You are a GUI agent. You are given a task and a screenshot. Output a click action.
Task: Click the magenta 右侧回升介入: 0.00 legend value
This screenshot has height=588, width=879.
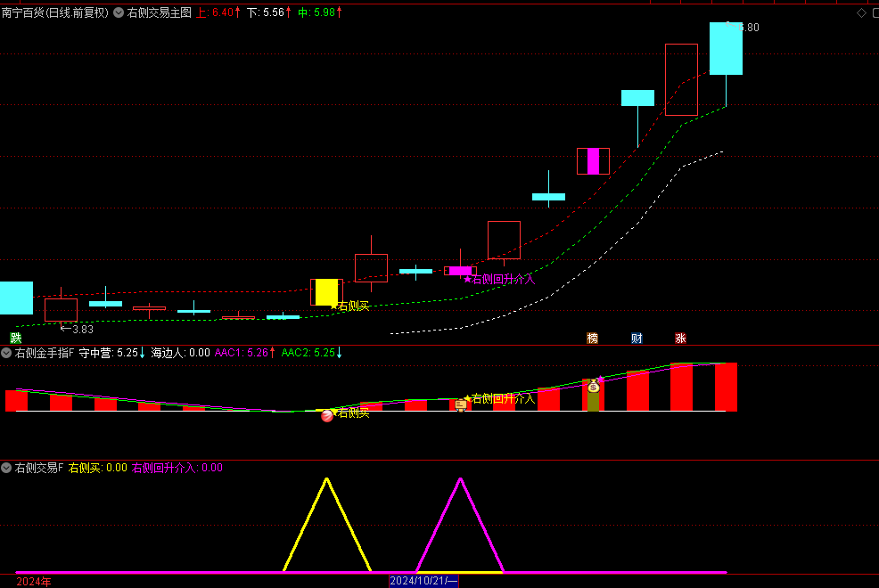[177, 468]
